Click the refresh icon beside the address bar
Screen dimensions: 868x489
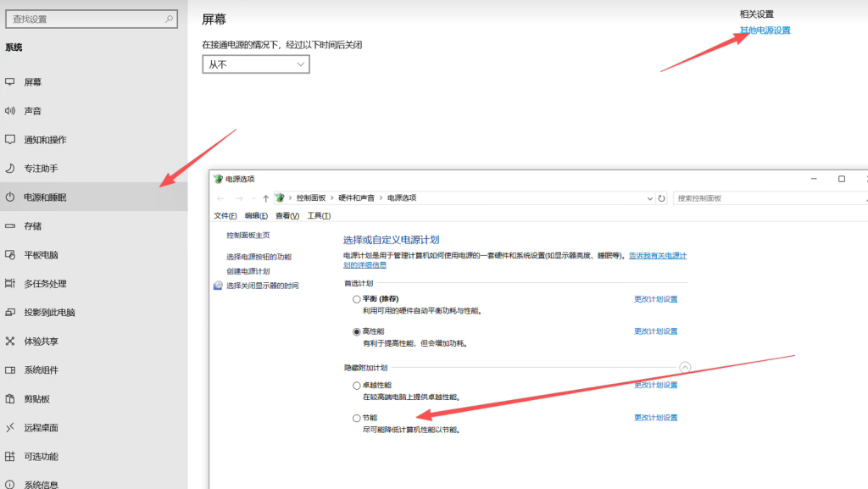(662, 198)
